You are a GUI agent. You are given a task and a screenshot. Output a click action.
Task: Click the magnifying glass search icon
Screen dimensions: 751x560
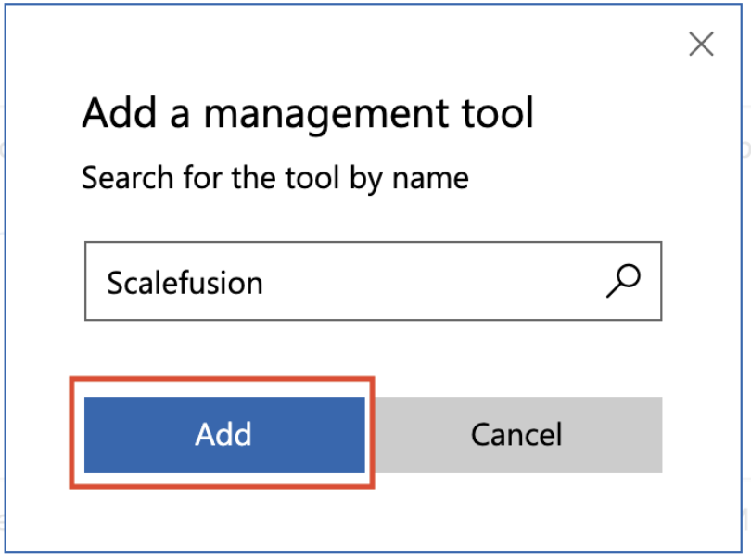coord(623,281)
